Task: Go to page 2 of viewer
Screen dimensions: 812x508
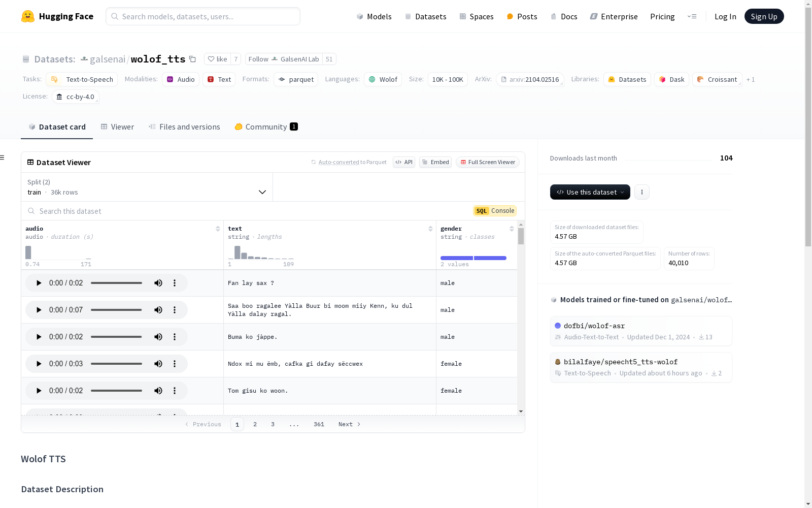Action: click(x=255, y=424)
